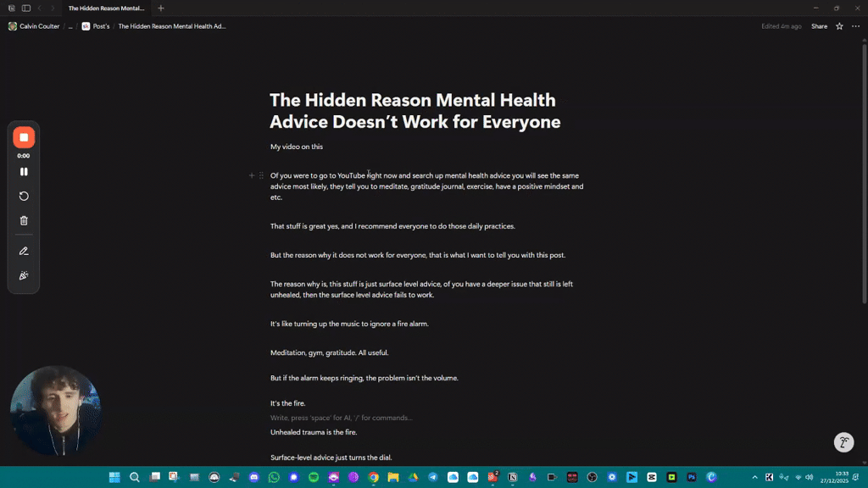The width and height of the screenshot is (868, 488).
Task: Click the placeholder to write with AI
Action: point(340,418)
